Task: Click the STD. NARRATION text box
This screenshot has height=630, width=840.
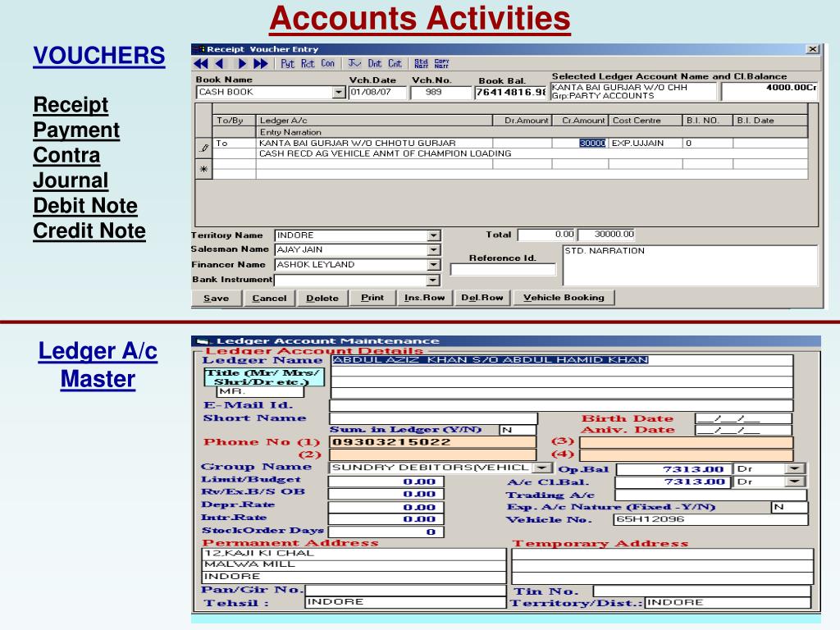Action: click(690, 265)
